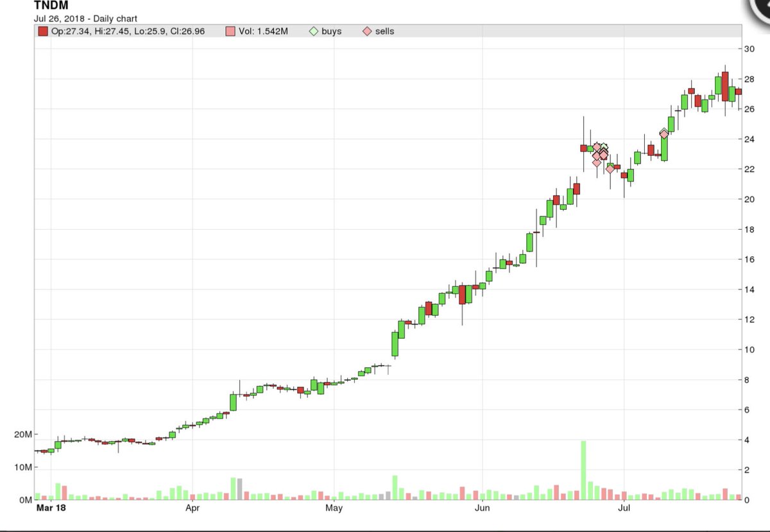The height and width of the screenshot is (532, 770).
Task: Click the '20M' volume axis label
Action: coord(22,434)
